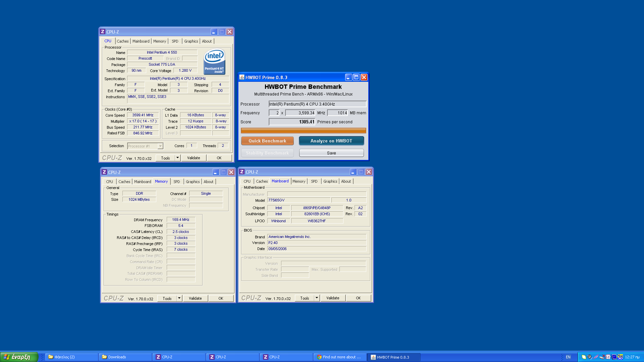Click the 1014 MB mem field
The width and height of the screenshot is (644, 362).
click(x=338, y=113)
